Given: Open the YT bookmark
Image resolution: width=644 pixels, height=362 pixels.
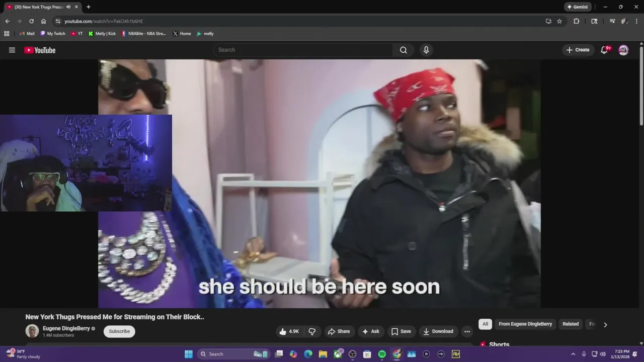Looking at the screenshot, I should click(x=77, y=34).
